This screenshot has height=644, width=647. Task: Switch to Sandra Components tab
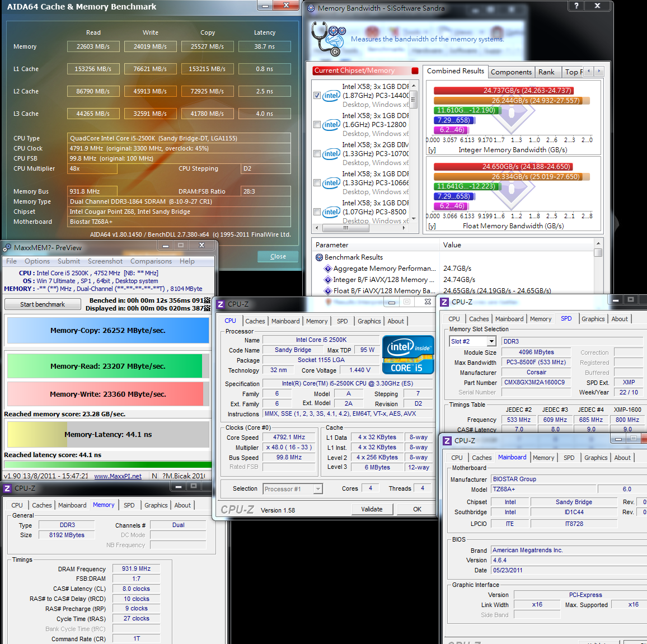pyautogui.click(x=511, y=72)
